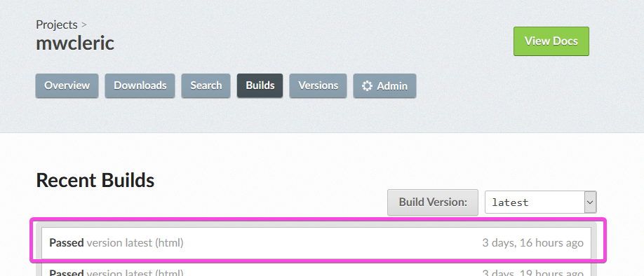Screen dimensions: 644x276
Task: Select the active Builds tab
Action: [260, 85]
